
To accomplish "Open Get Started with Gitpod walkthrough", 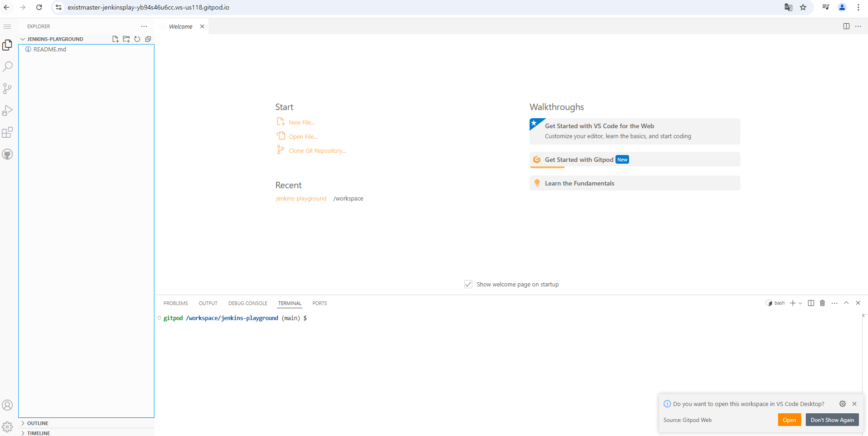I will 635,160.
